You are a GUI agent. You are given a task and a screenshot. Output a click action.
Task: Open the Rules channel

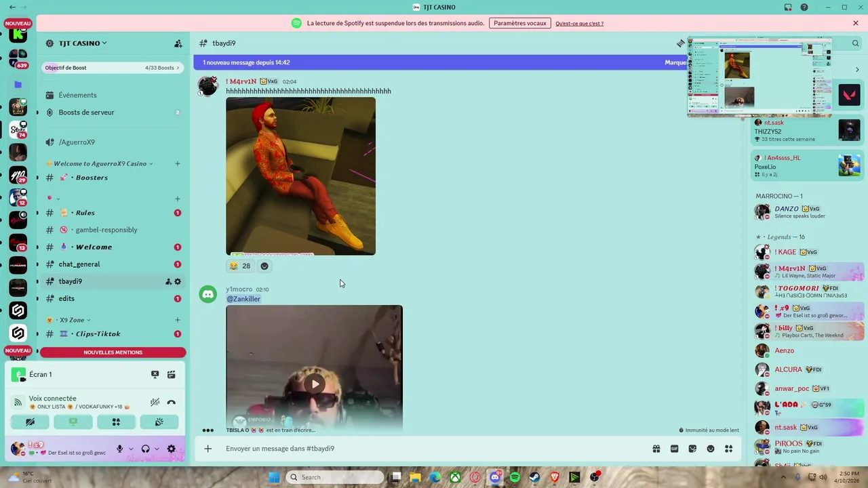pyautogui.click(x=113, y=213)
